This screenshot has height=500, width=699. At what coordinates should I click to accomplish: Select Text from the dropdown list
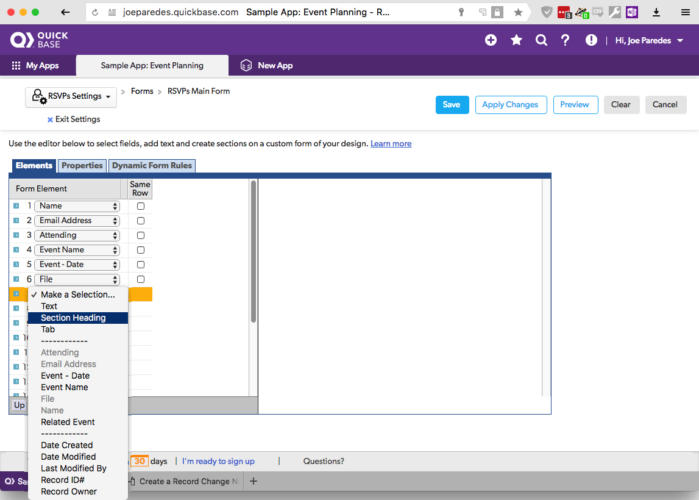click(x=78, y=306)
